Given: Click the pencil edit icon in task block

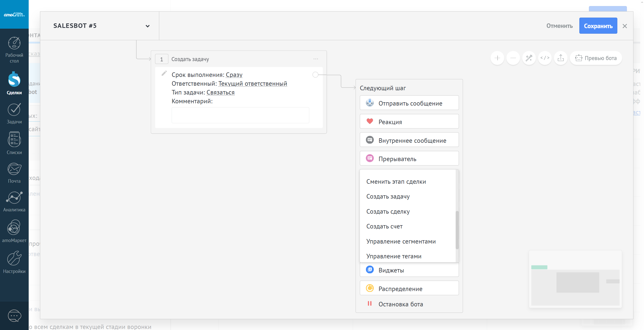Looking at the screenshot, I should click(164, 73).
